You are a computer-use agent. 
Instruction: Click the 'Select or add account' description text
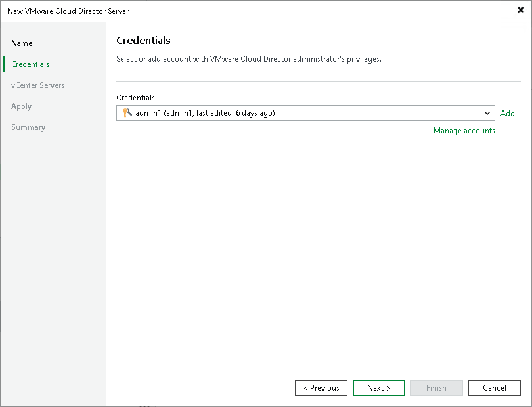click(x=249, y=59)
